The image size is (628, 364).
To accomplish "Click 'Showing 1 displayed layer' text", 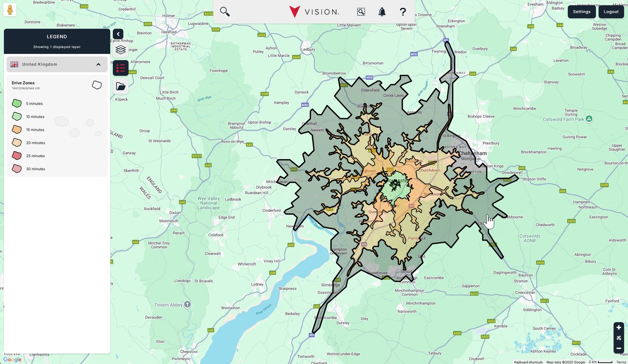I will point(57,47).
